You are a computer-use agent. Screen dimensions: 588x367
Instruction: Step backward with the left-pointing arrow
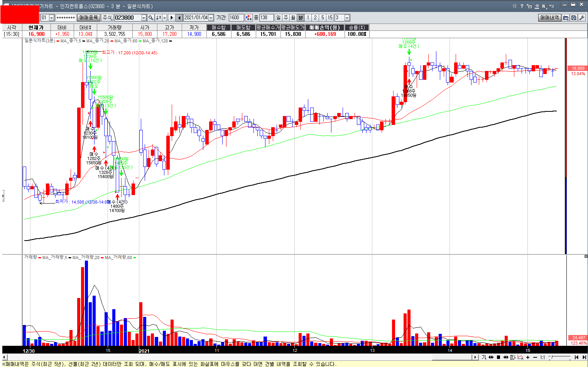[x=179, y=18]
